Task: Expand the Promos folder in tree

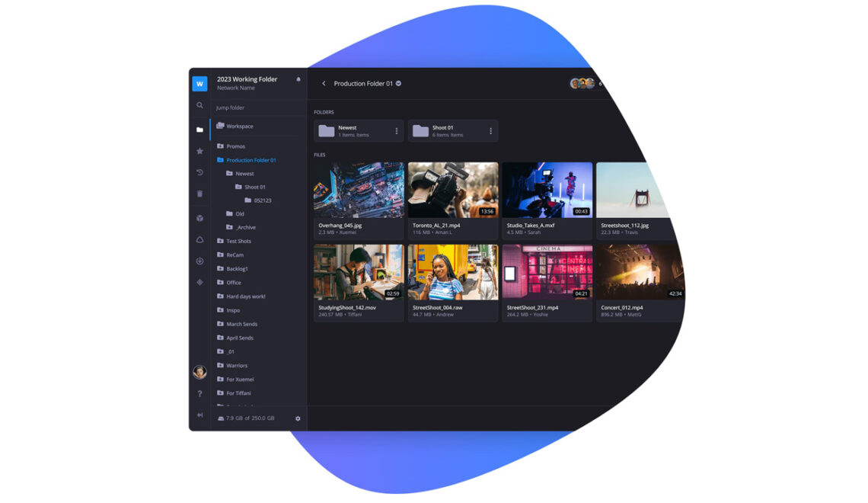Action: (220, 146)
